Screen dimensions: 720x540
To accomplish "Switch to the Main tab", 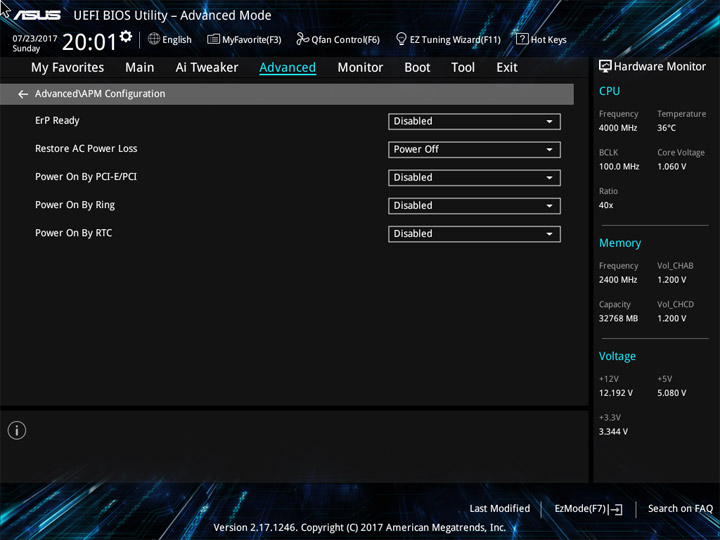I will (140, 68).
